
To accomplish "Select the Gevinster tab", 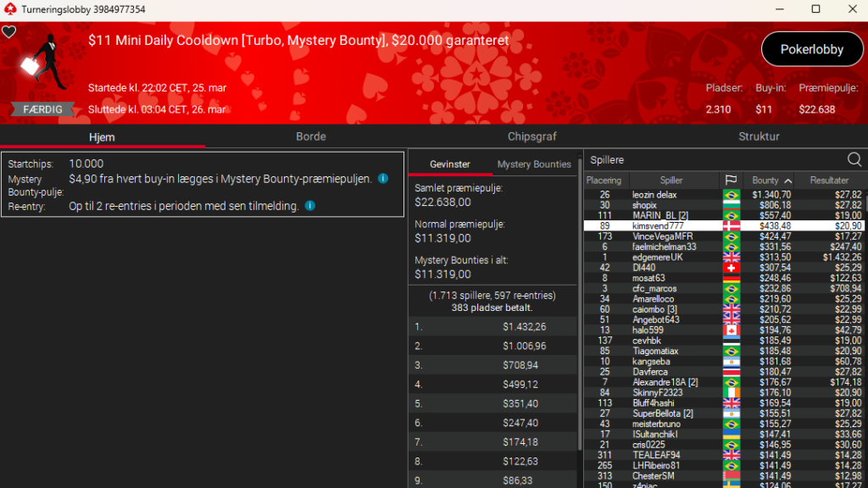I will (450, 164).
